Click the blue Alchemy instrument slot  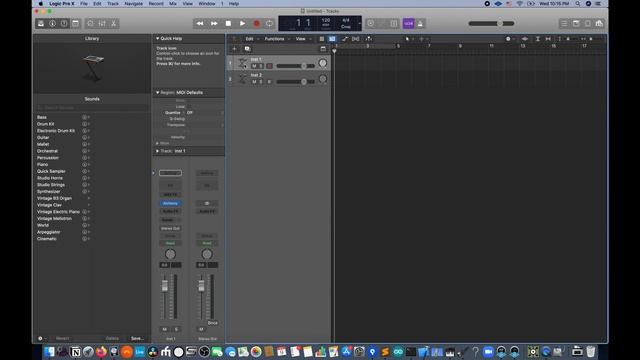[x=170, y=203]
